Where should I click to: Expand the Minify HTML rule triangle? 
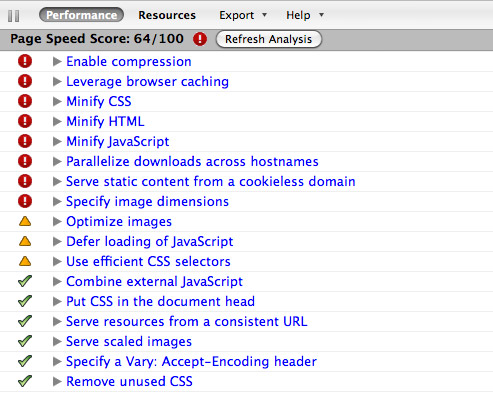pyautogui.click(x=57, y=121)
